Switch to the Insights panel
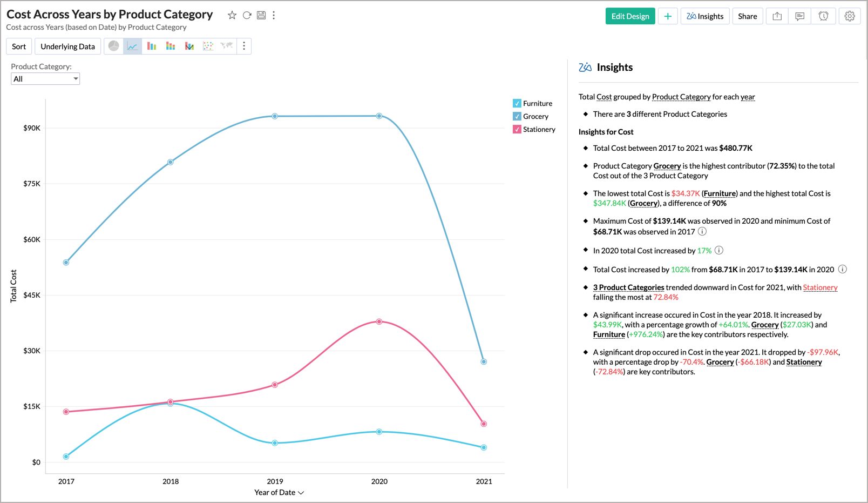Viewport: 868px width, 503px height. pos(705,16)
